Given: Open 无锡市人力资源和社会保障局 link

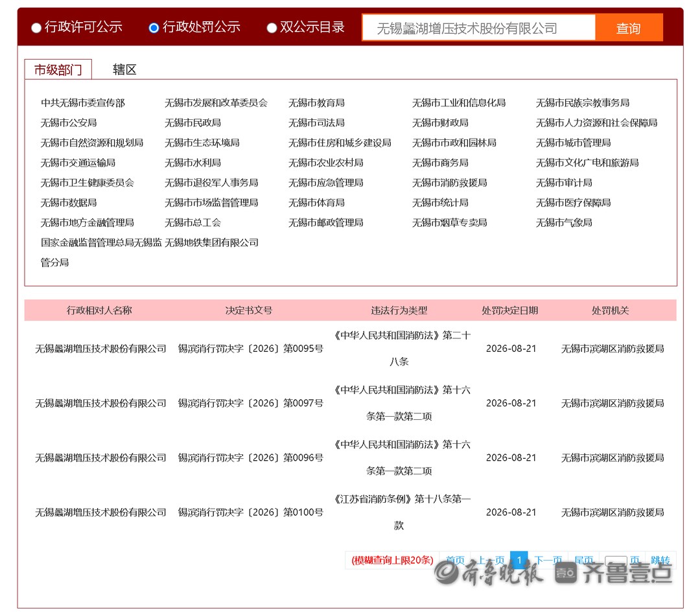Looking at the screenshot, I should (x=596, y=122).
